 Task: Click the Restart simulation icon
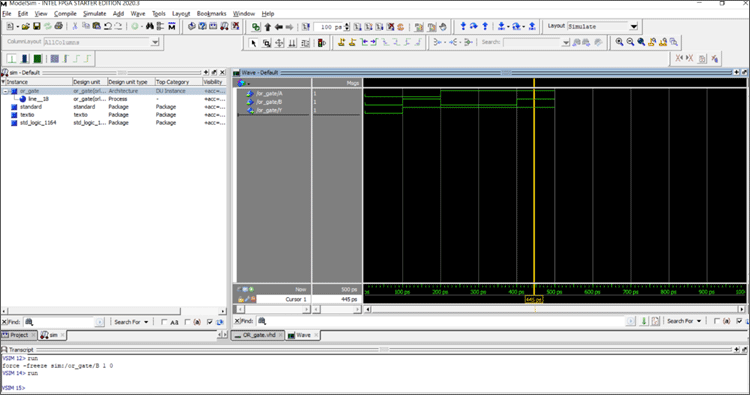(306, 27)
